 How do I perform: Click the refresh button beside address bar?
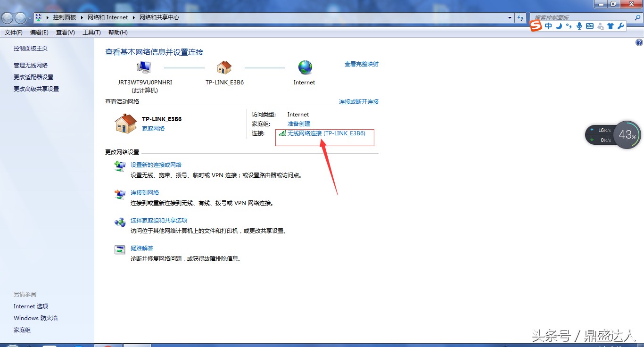[520, 17]
